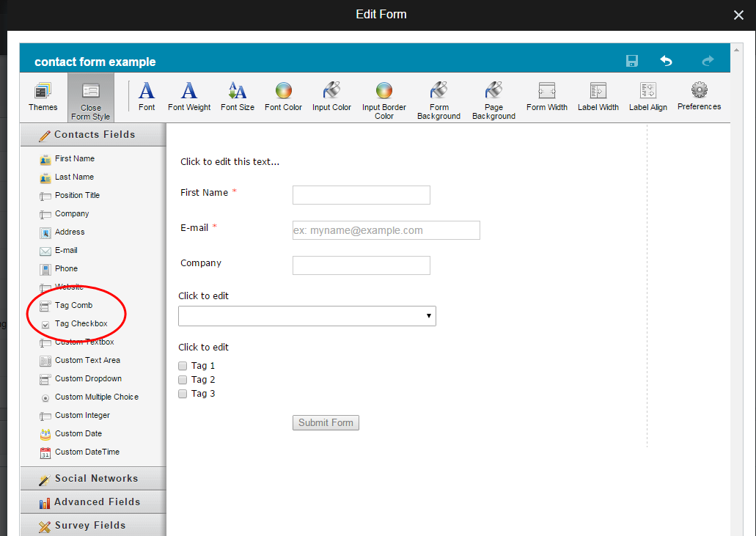Add the Website field
Screen dimensions: 756x536
coord(62,287)
